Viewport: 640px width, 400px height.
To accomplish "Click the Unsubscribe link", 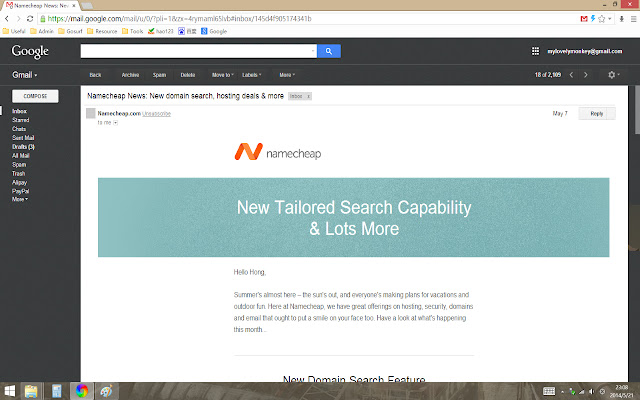I will tap(156, 113).
